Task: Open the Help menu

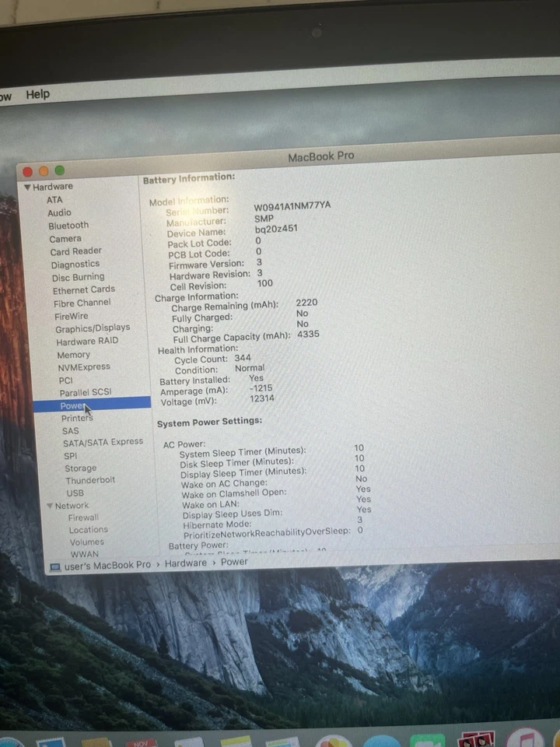Action: pos(37,94)
